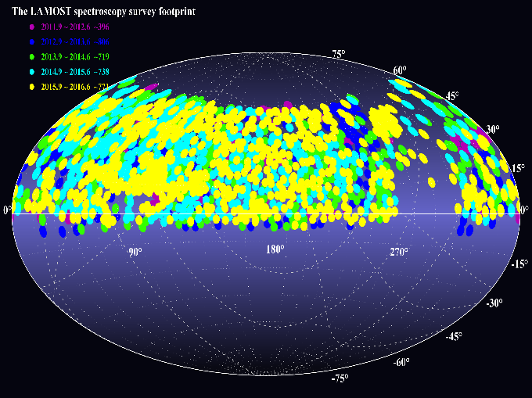
Task: Click the 75° latitude label at top
Action: coord(339,55)
